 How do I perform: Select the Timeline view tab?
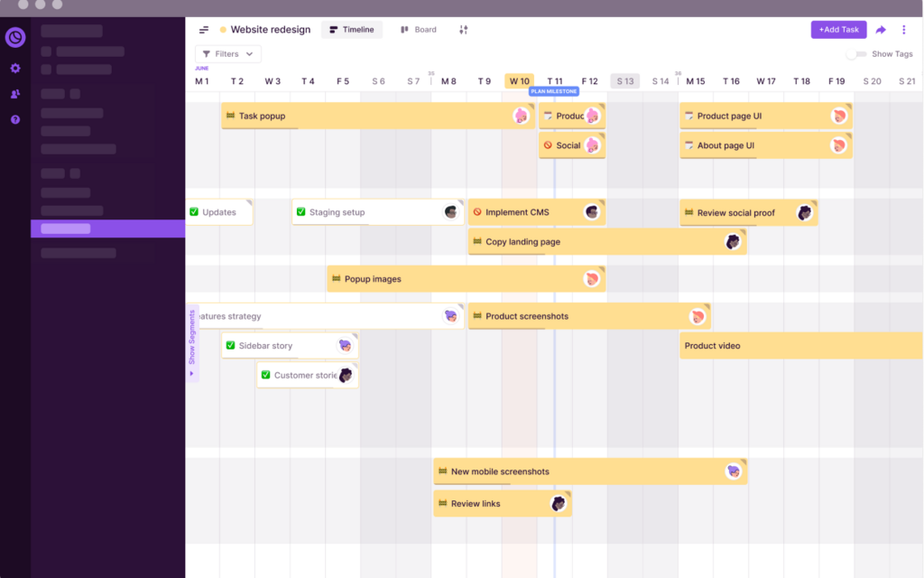point(351,30)
